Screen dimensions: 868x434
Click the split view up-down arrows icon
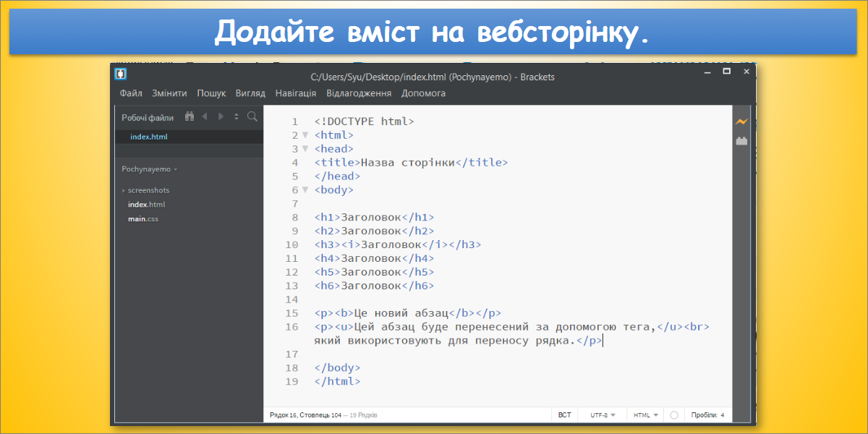pyautogui.click(x=236, y=116)
